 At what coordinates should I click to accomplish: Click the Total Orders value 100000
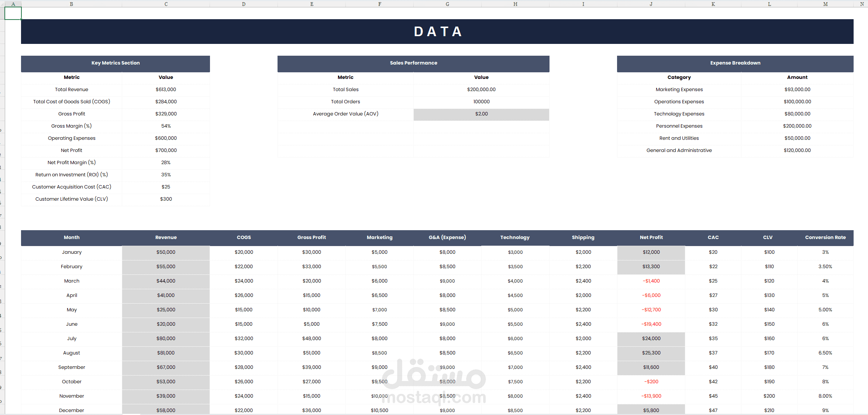[x=481, y=102]
